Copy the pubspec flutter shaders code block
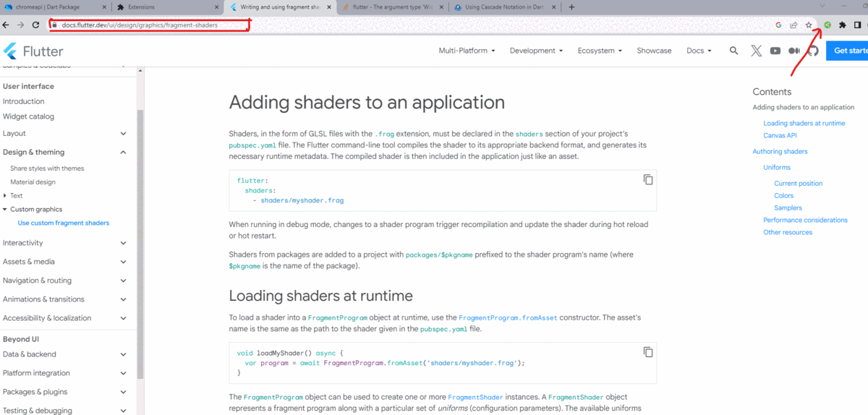This screenshot has height=415, width=868. pos(648,180)
